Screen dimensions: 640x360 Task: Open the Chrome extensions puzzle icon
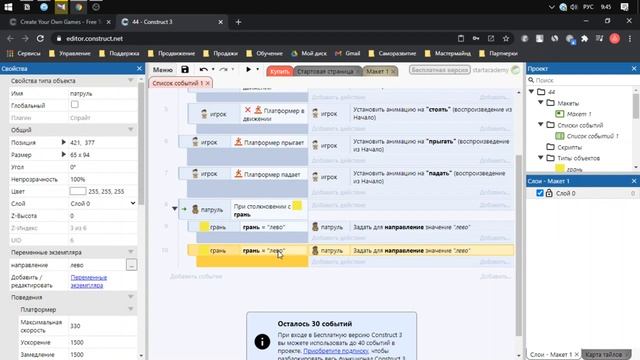pos(584,38)
